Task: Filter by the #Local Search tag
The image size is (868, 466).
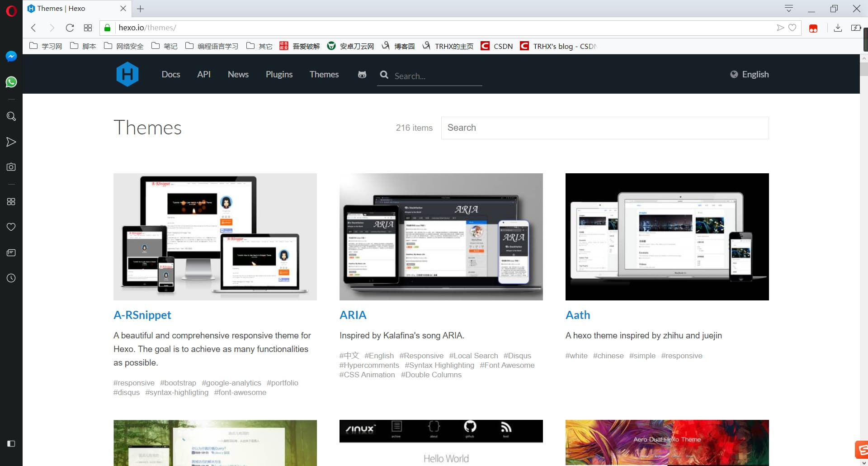Action: point(473,356)
